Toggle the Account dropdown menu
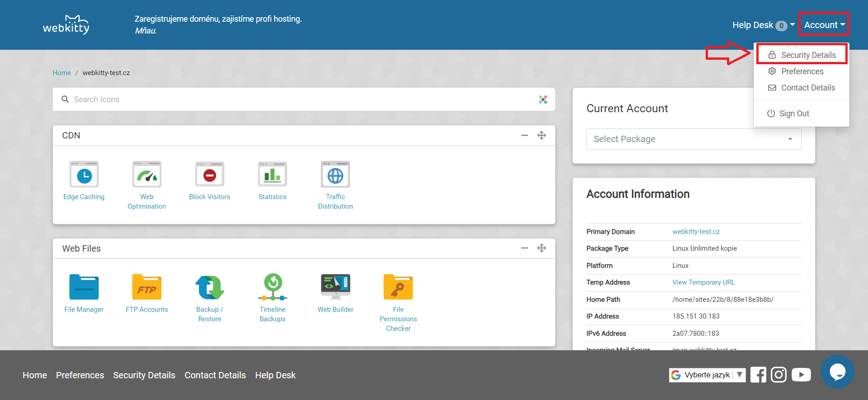The image size is (868, 400). [824, 25]
